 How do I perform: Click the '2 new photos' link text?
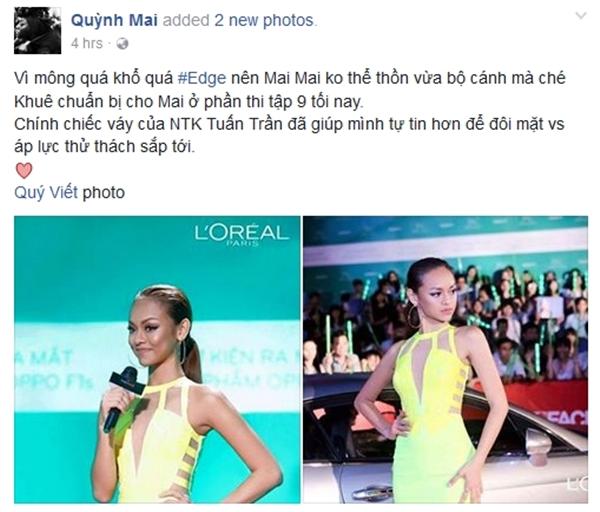[266, 20]
